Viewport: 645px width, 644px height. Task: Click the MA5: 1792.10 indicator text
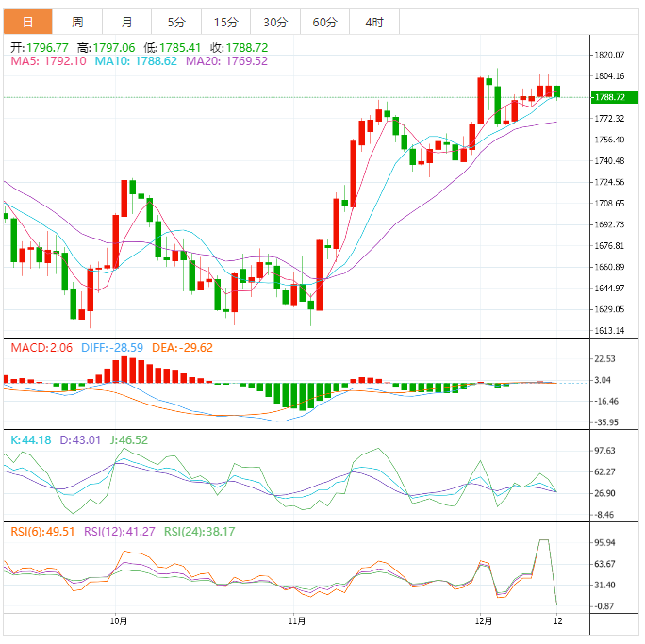point(48,61)
